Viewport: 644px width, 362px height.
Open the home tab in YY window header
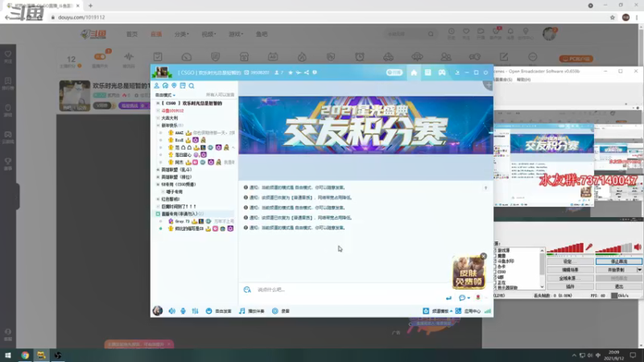[414, 72]
